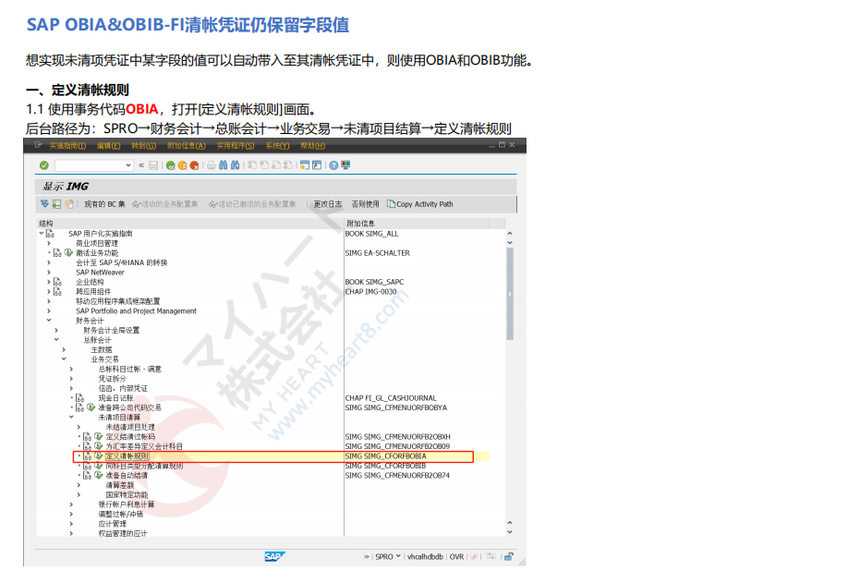Click the Save floppy disk icon

[x=154, y=165]
